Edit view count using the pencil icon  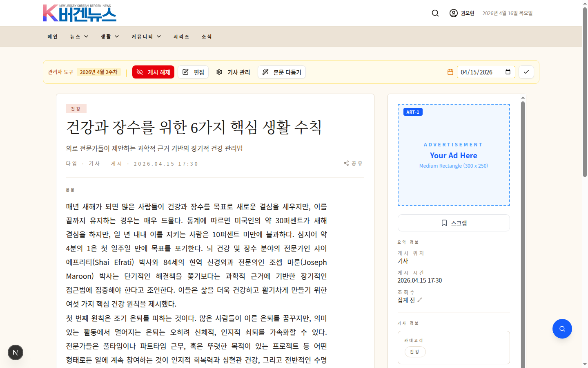click(x=420, y=300)
